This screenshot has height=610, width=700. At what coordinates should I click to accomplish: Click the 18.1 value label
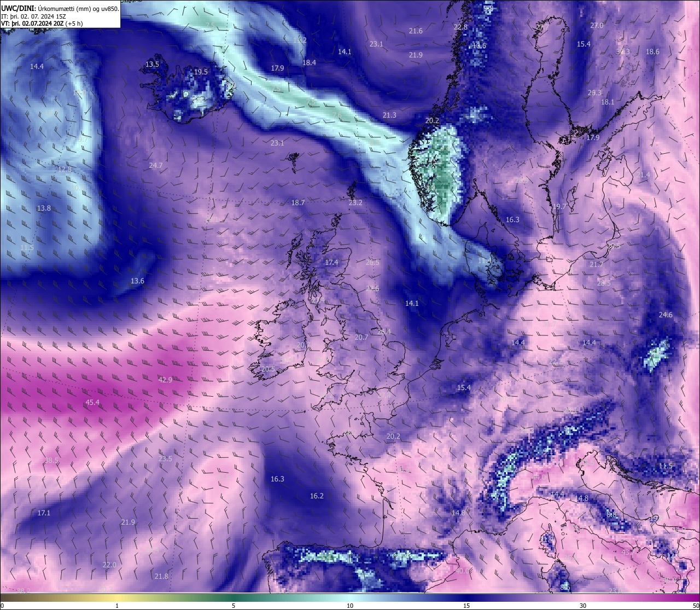(x=608, y=102)
